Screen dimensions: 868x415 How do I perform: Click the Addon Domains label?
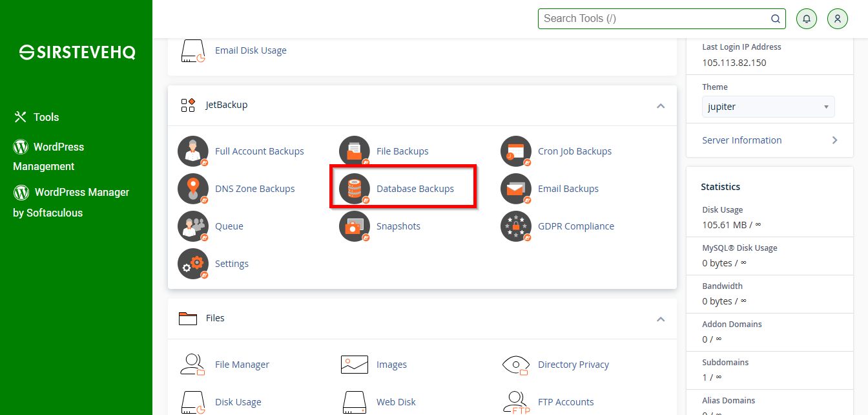[x=732, y=325]
